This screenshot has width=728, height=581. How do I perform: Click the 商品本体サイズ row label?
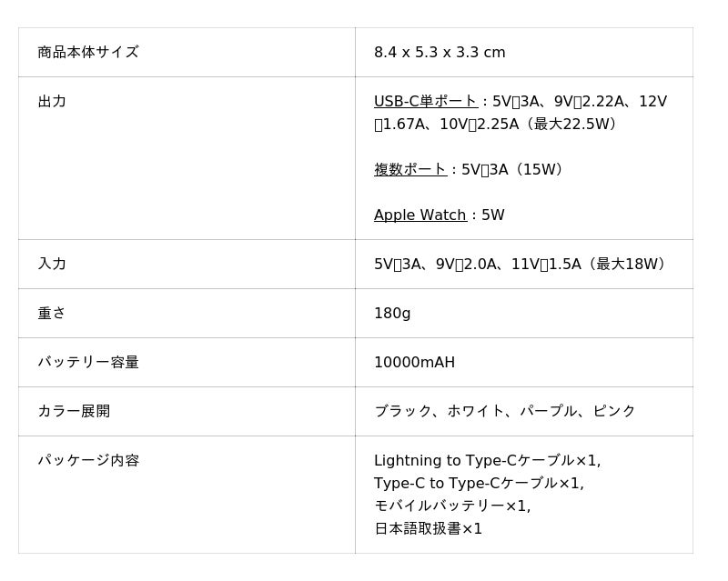click(87, 52)
